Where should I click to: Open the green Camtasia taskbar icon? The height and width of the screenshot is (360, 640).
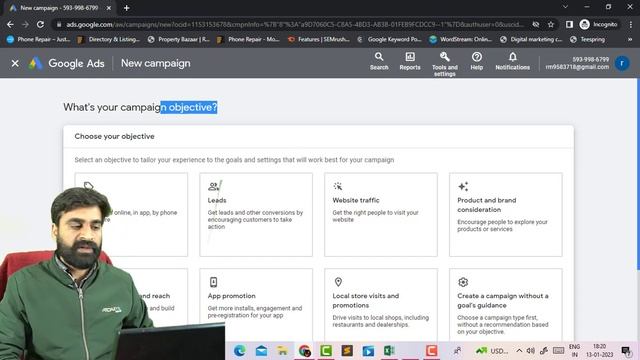tap(326, 351)
